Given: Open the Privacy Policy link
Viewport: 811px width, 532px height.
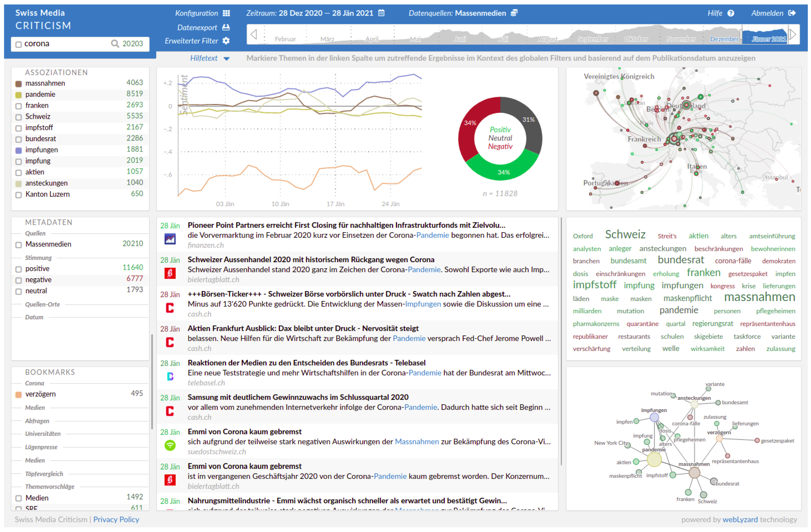Looking at the screenshot, I should [116, 519].
